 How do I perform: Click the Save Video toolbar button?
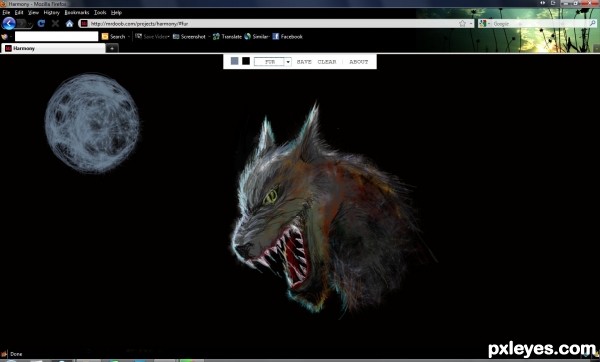(152, 37)
